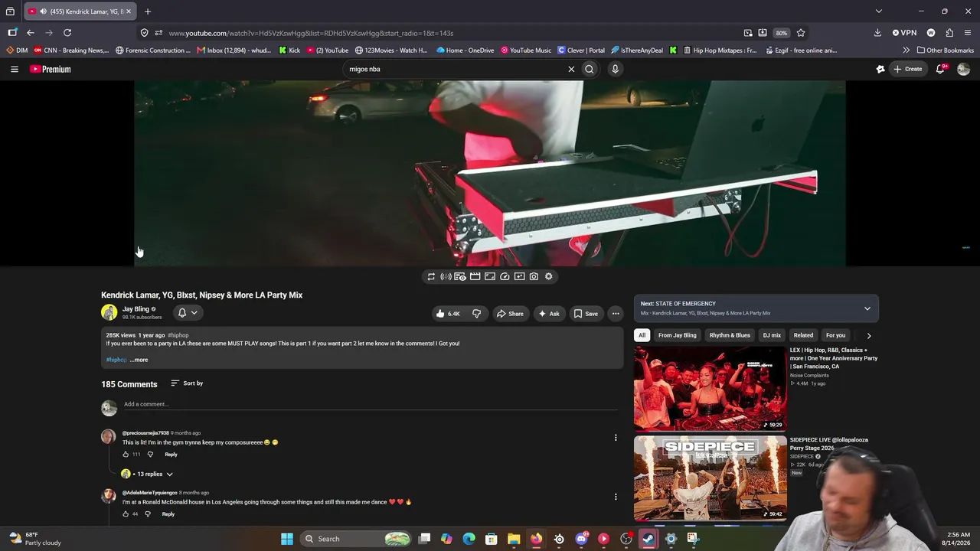Open the browser extensions puzzle icon
Viewport: 980px width, 551px height.
point(949,33)
